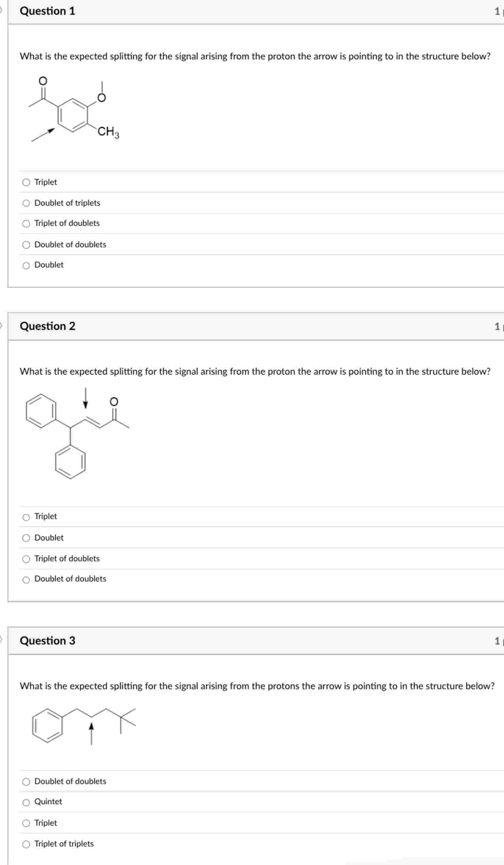Screen dimensions: 504x865
Task: Click the Question 2 header
Action: (48, 326)
